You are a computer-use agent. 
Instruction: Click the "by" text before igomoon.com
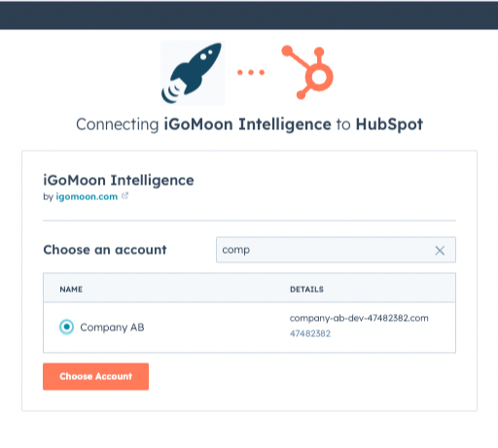tap(48, 197)
